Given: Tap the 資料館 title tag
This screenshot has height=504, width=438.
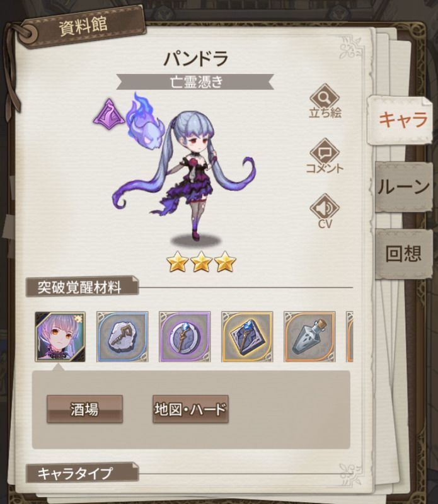Looking at the screenshot, I should click(83, 26).
